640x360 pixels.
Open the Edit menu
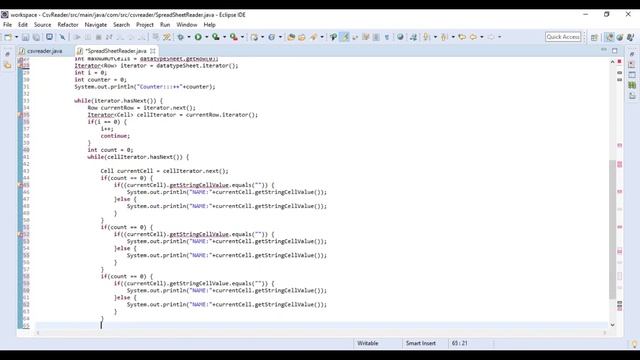[23, 25]
